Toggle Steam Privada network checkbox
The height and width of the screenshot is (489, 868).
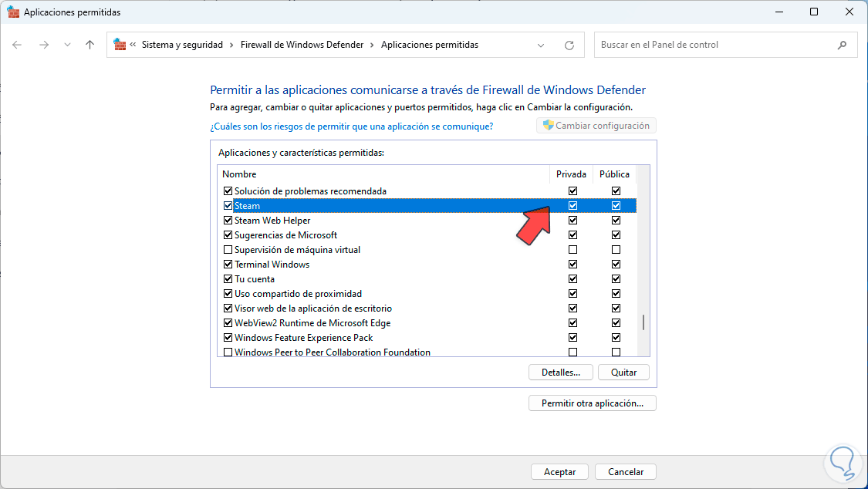tap(573, 206)
